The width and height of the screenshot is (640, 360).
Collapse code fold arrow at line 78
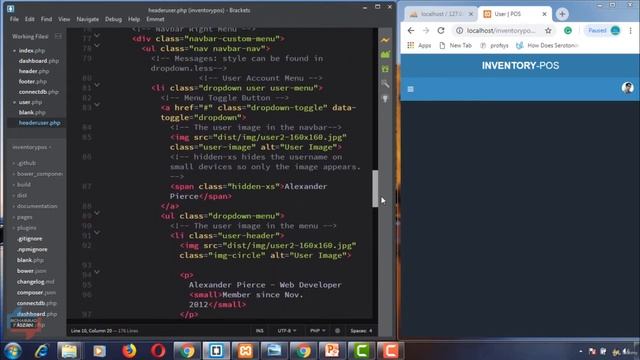click(x=97, y=45)
